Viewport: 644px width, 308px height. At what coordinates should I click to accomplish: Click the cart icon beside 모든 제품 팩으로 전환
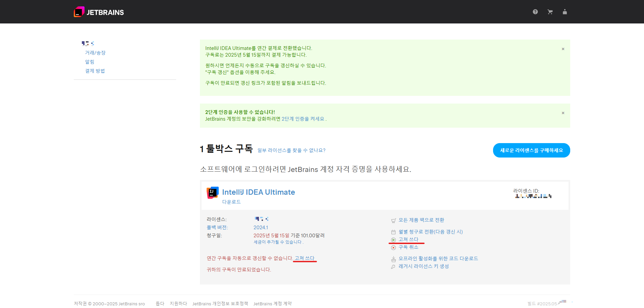[x=393, y=221]
